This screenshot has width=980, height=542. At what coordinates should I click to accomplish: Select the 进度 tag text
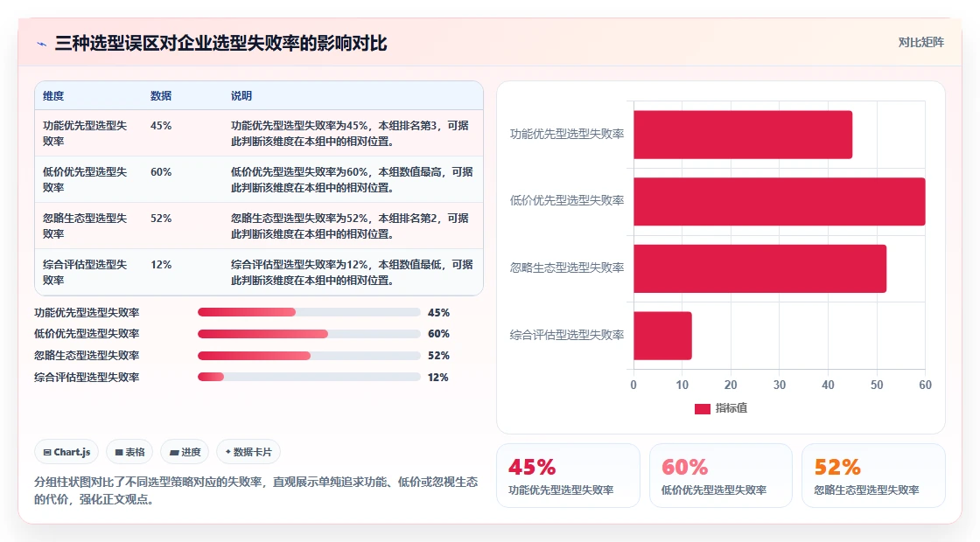(x=192, y=452)
